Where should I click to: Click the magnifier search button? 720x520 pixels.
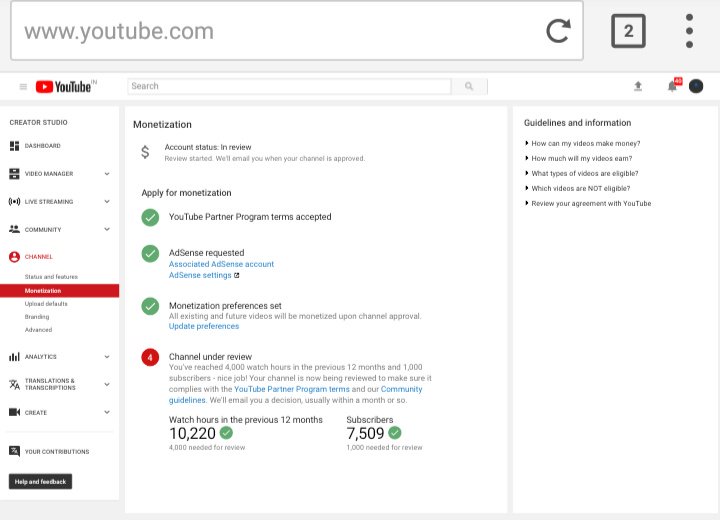pos(469,86)
